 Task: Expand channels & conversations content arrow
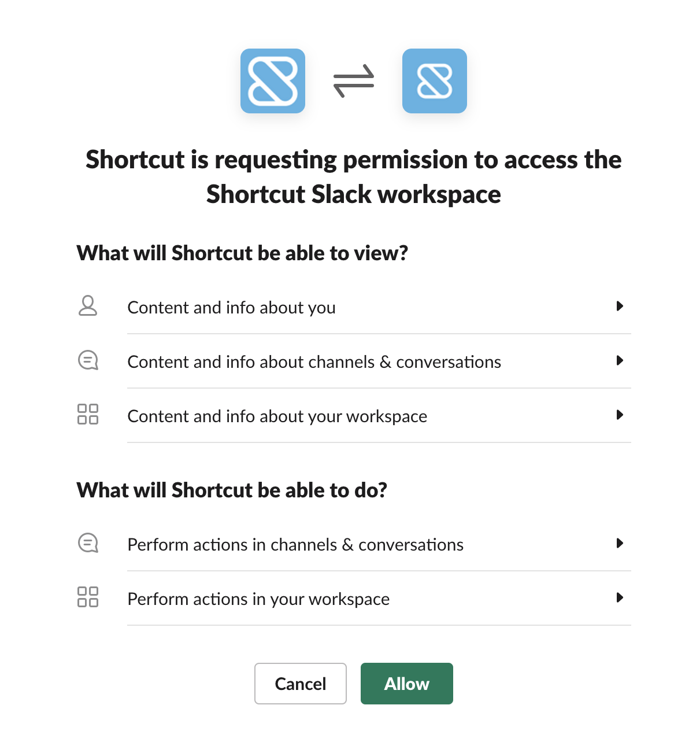(x=620, y=360)
